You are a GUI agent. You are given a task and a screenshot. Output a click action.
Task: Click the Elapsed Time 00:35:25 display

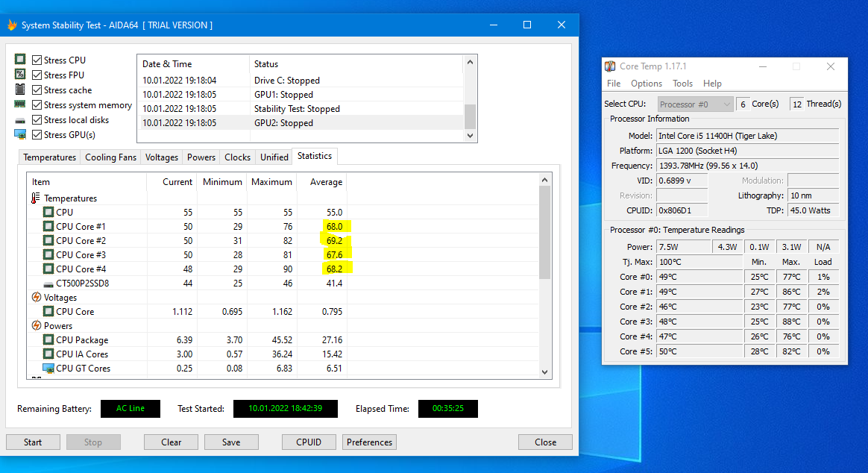point(448,409)
